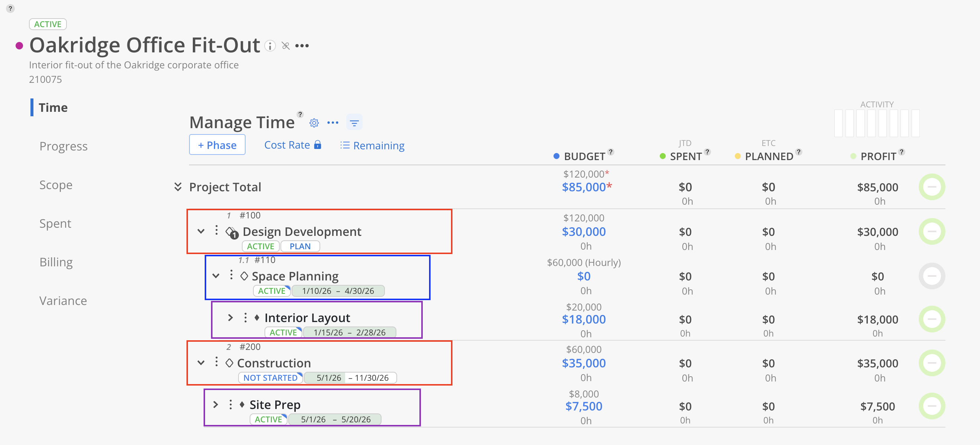Click Design Development profit ring indicator
This screenshot has width=980, height=445.
[932, 231]
